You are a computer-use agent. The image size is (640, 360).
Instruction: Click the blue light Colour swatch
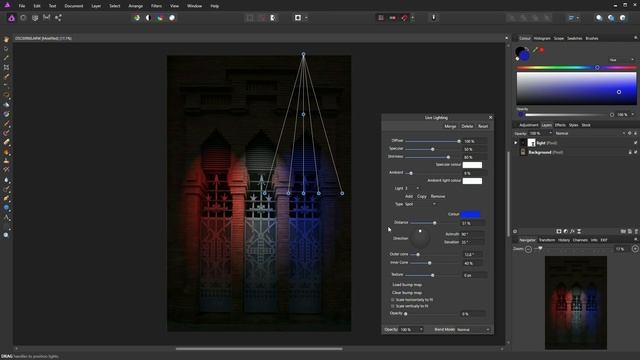pyautogui.click(x=470, y=214)
